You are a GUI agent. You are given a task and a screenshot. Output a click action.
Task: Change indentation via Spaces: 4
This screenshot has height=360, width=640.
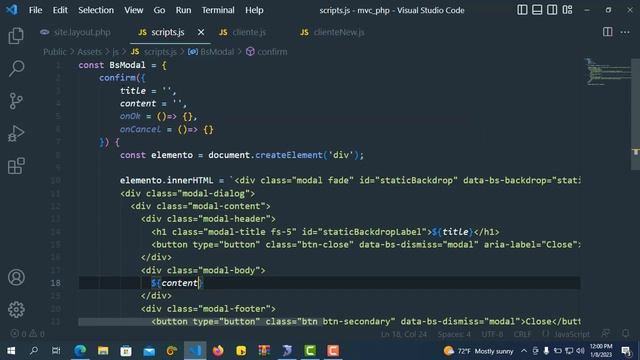click(454, 334)
